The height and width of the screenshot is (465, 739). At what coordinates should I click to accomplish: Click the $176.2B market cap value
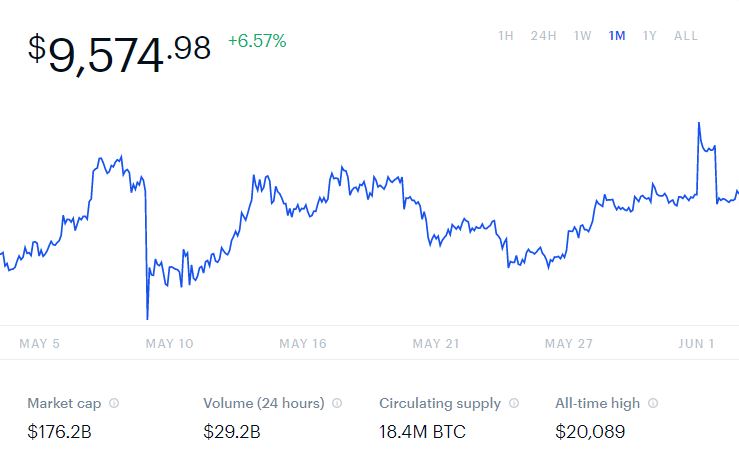click(x=60, y=433)
